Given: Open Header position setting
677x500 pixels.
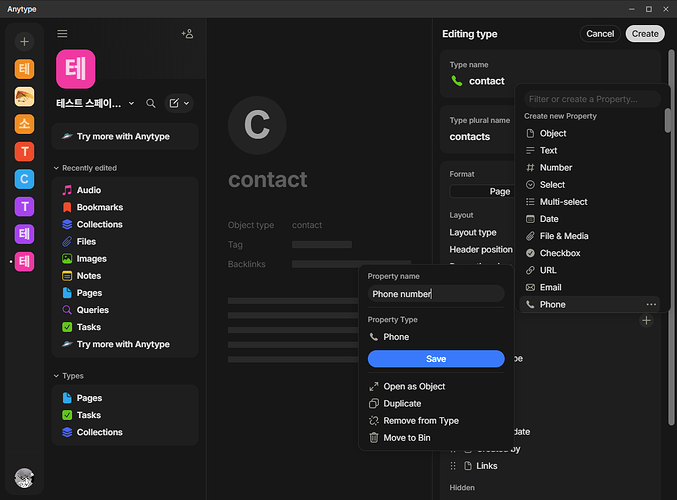Looking at the screenshot, I should coord(481,250).
